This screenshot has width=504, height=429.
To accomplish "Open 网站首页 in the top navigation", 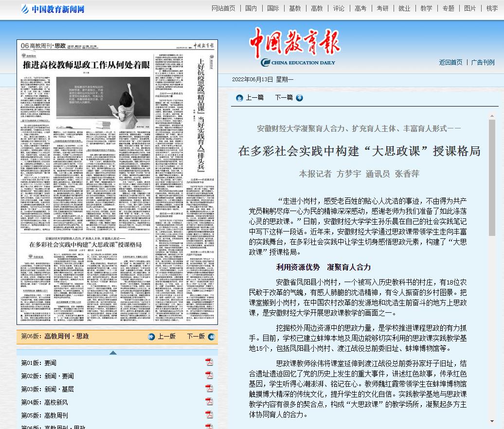I will click(x=223, y=8).
